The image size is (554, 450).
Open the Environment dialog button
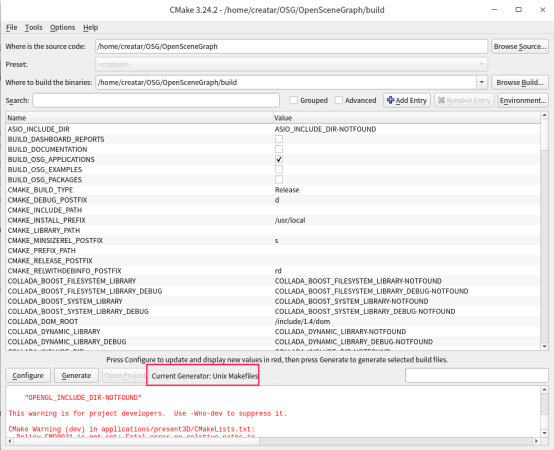coord(523,100)
